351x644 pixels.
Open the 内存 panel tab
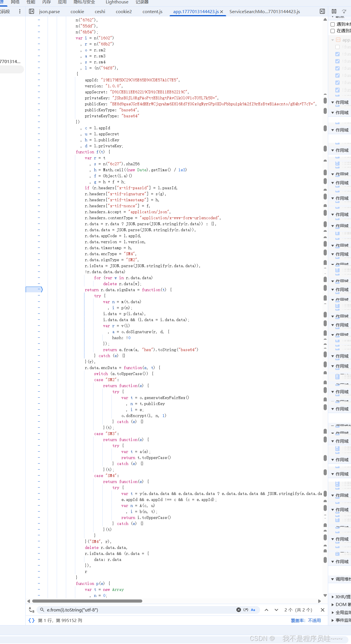point(46,2)
